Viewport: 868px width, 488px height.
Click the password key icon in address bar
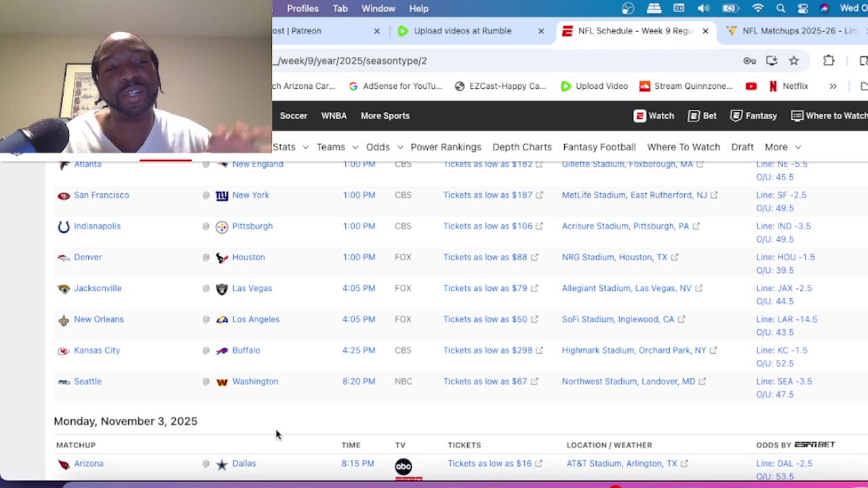coord(749,60)
